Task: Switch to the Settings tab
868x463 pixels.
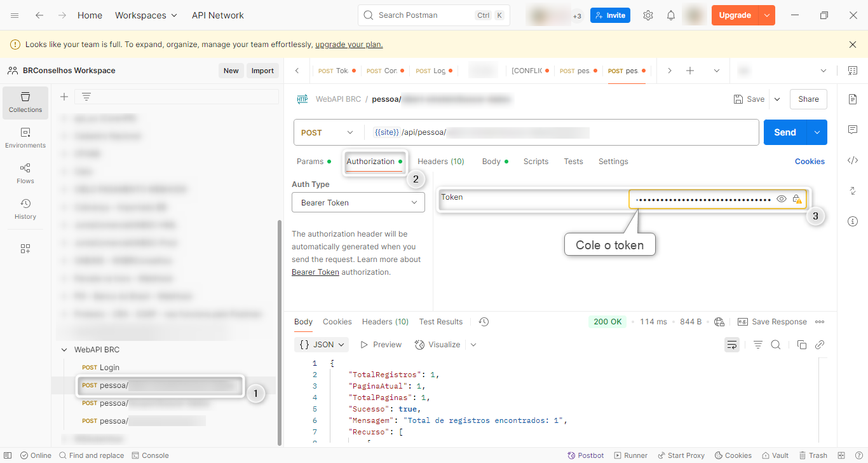Action: click(x=613, y=162)
